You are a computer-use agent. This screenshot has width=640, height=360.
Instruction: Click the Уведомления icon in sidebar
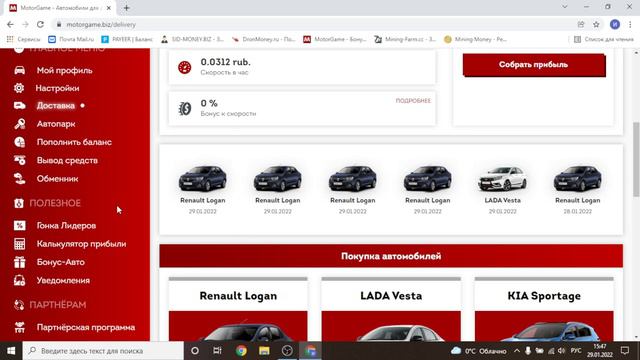pyautogui.click(x=19, y=280)
